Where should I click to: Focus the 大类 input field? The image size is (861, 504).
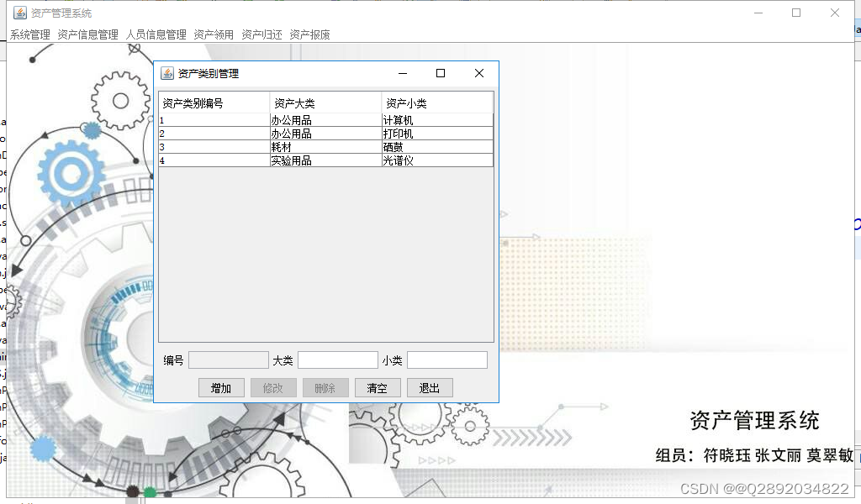338,360
